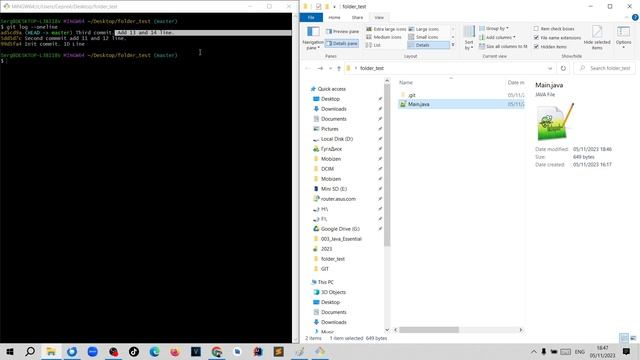This screenshot has width=640, height=360.
Task: Click navigation pane vertical scrollbar thumb
Action: 387,165
